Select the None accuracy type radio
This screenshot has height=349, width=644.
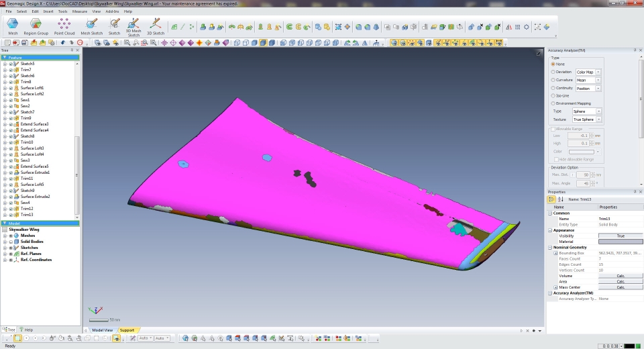coord(553,64)
